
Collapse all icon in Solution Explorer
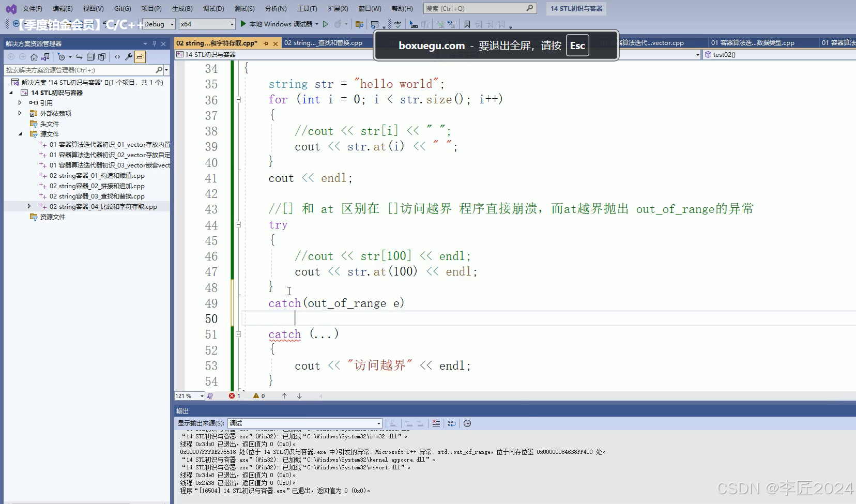(x=90, y=57)
